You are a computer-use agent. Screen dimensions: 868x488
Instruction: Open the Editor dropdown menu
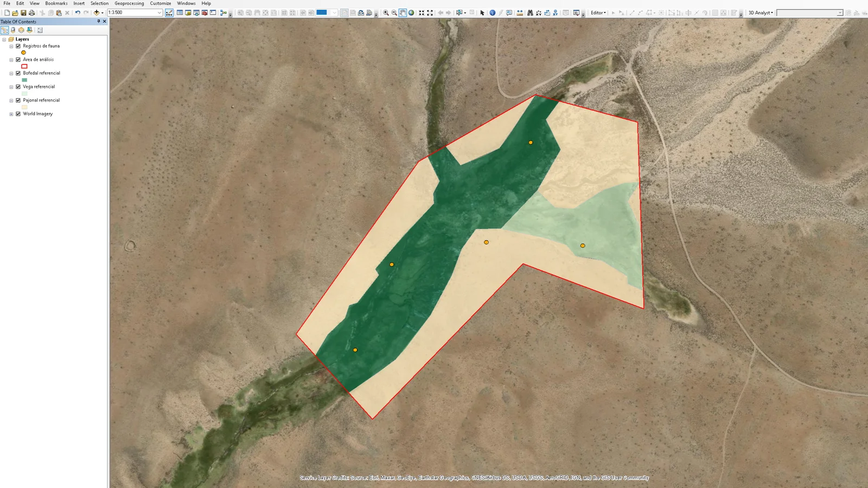[598, 12]
